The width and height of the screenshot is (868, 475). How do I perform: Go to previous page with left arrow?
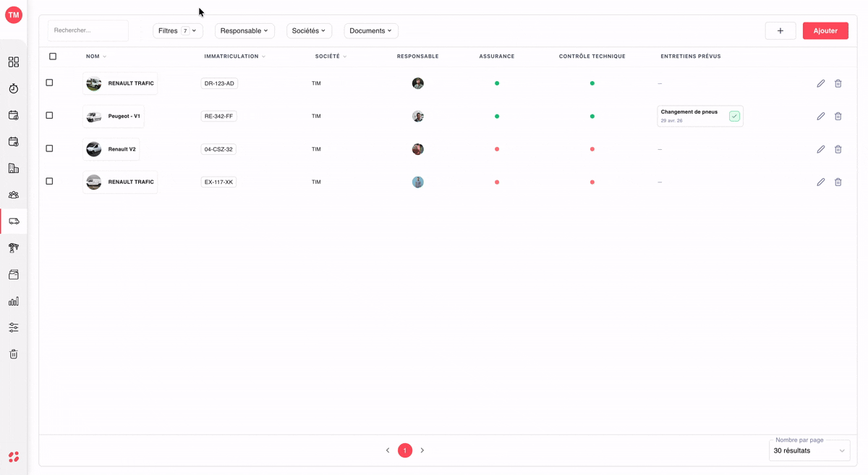pyautogui.click(x=388, y=450)
